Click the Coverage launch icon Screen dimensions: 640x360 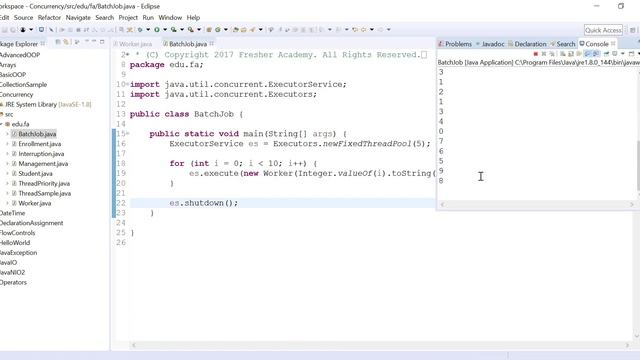pyautogui.click(x=173, y=29)
